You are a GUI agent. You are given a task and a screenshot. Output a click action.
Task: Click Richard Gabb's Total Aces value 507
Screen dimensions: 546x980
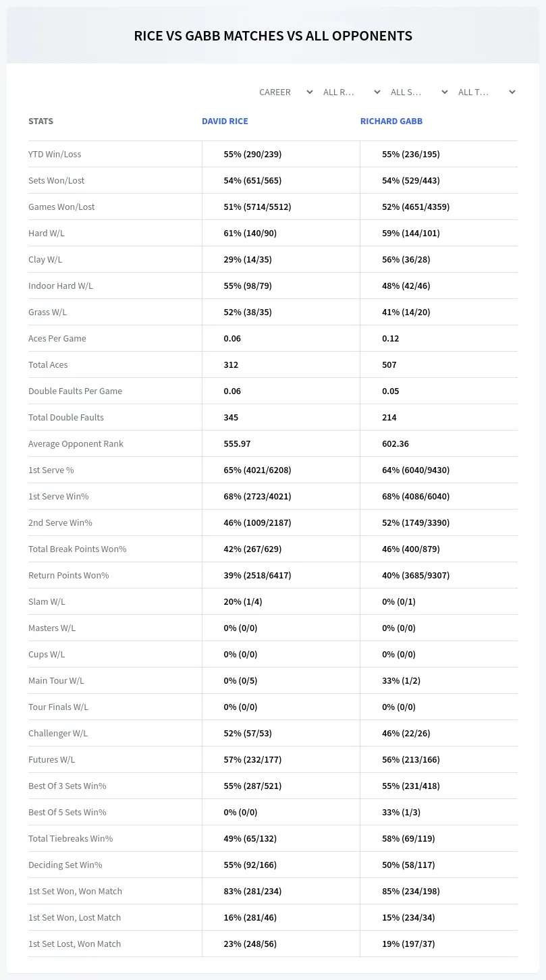pyautogui.click(x=389, y=364)
